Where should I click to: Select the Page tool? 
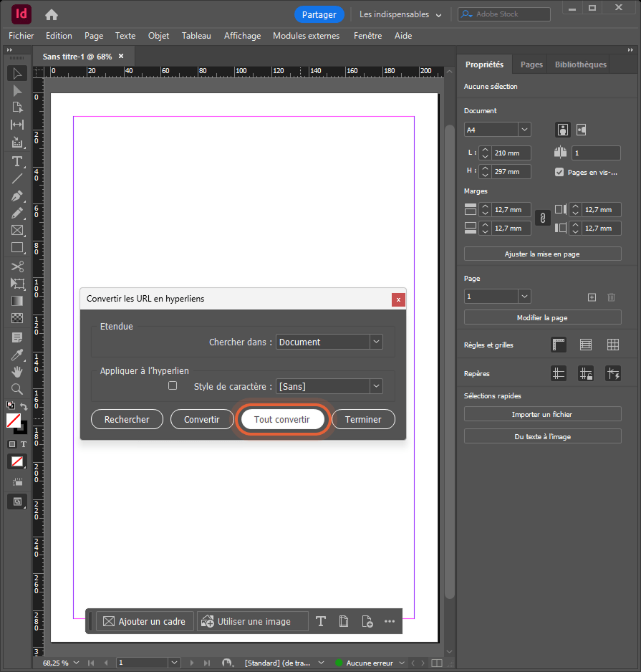point(17,107)
